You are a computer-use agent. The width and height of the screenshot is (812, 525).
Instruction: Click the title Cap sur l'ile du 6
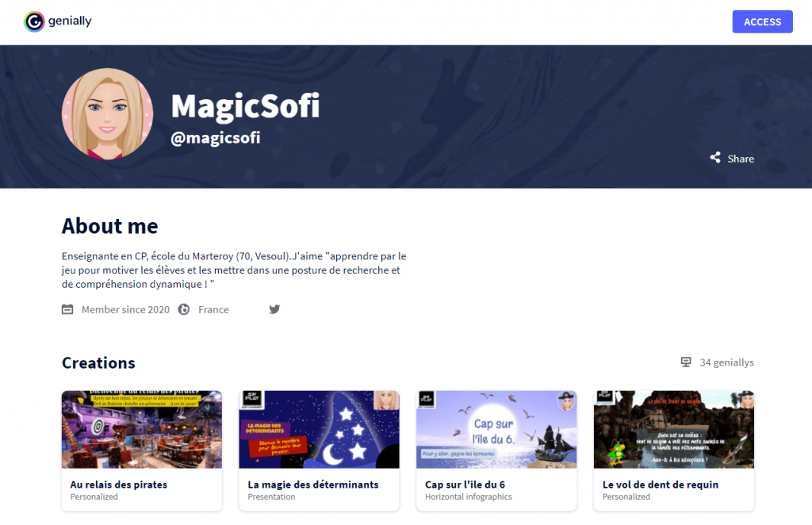click(x=465, y=485)
